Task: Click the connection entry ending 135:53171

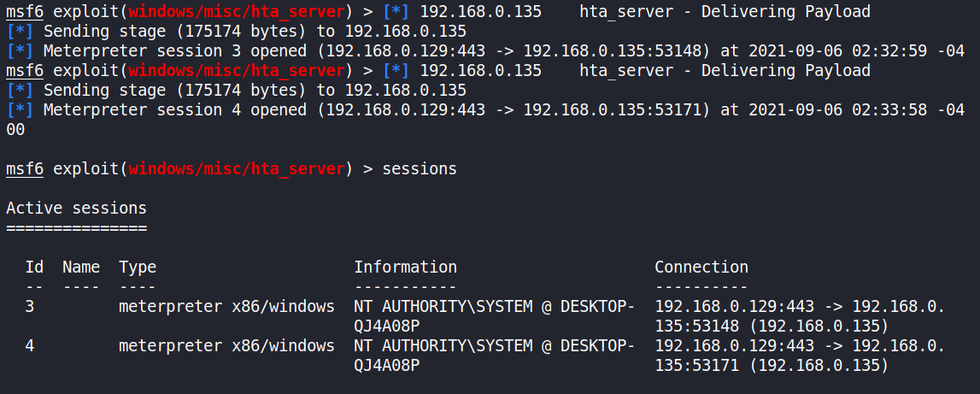Action: coord(800,355)
